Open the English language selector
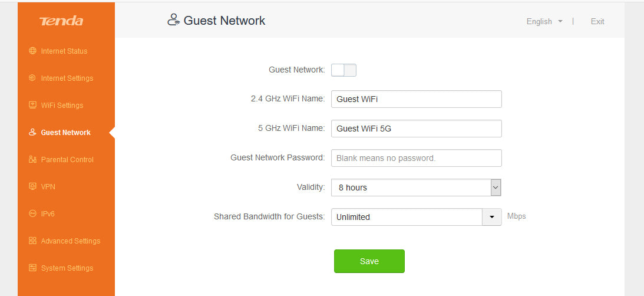Image resolution: width=644 pixels, height=296 pixels. (x=544, y=22)
